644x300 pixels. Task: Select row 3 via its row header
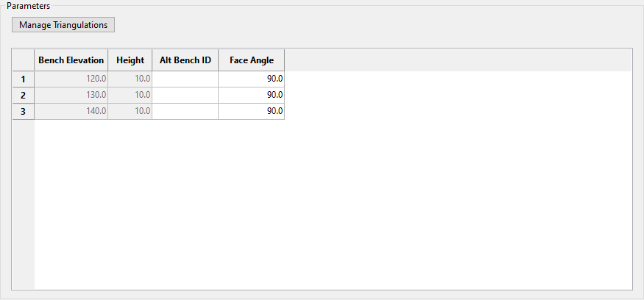pyautogui.click(x=24, y=112)
